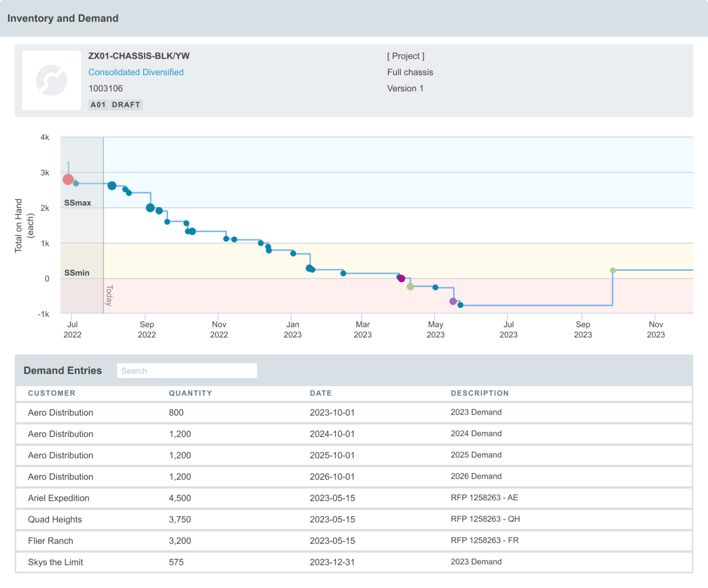Image resolution: width=708 pixels, height=588 pixels.
Task: Click the green dot just below zero line
Action: 409,286
